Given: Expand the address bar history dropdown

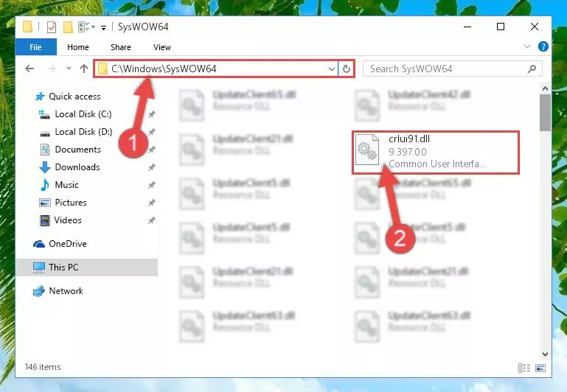Looking at the screenshot, I should 331,69.
